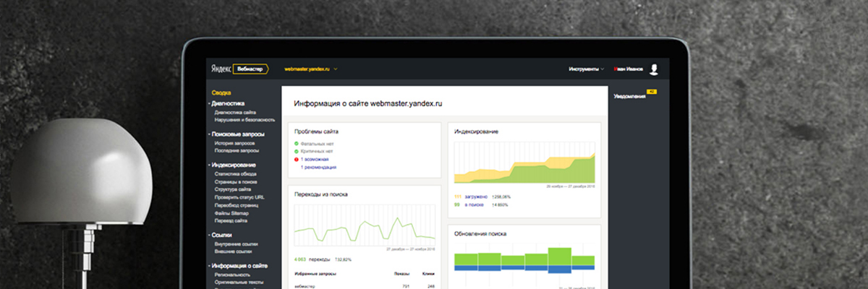Open Оригинальные тексты page
The image size is (868, 289).
tap(238, 283)
